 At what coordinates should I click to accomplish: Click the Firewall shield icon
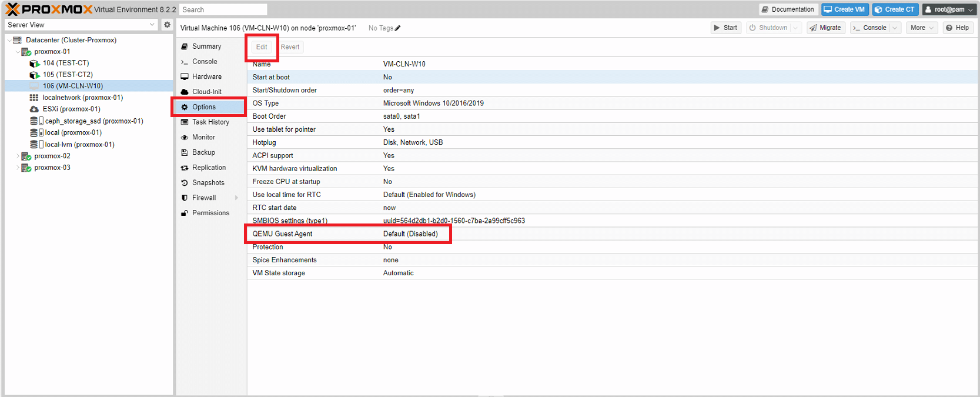(185, 198)
